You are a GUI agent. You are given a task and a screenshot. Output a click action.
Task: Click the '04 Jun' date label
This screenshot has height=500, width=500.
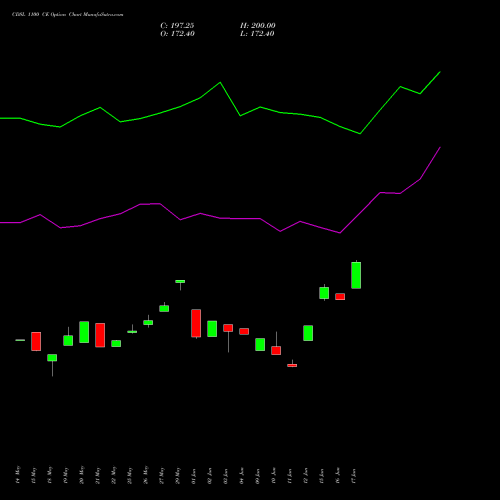242,476
